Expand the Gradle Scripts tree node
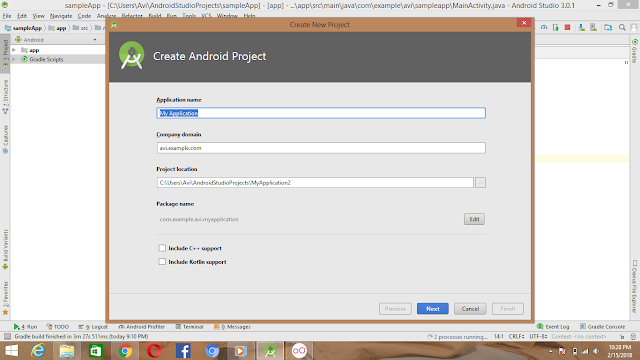The height and width of the screenshot is (360, 640). (14, 59)
